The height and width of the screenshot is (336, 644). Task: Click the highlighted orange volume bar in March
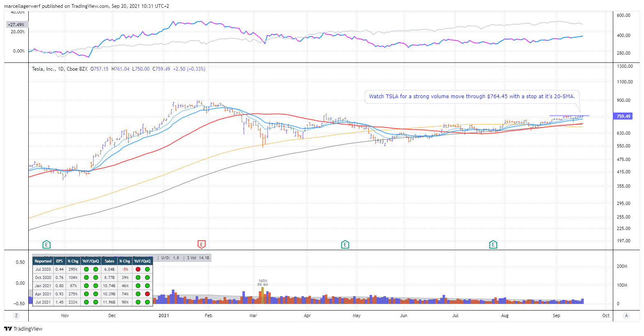point(262,295)
